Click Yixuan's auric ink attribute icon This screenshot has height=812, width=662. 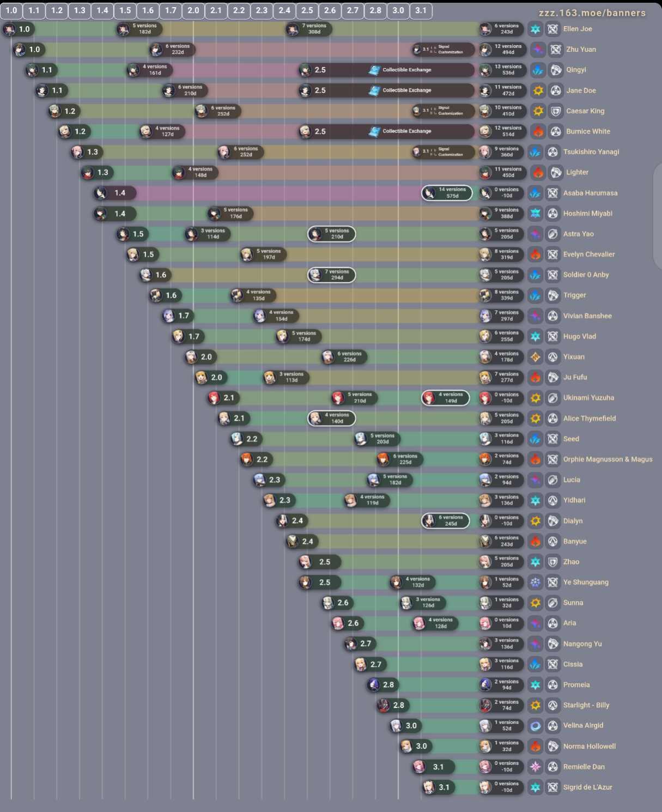click(536, 357)
